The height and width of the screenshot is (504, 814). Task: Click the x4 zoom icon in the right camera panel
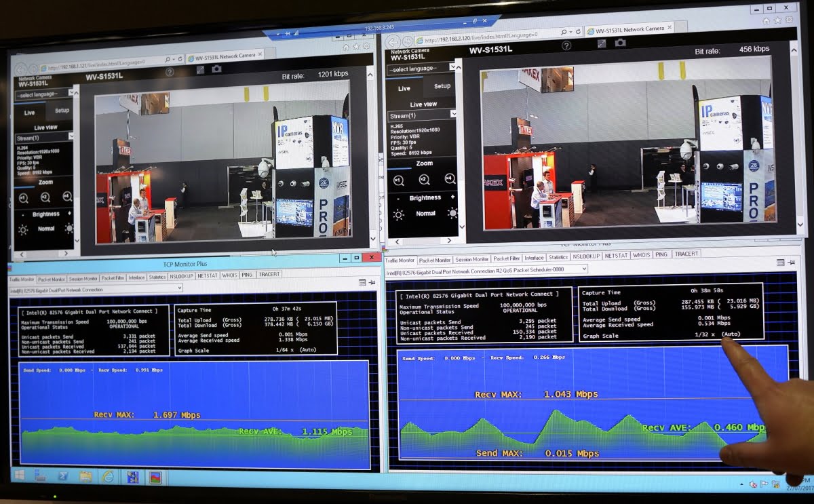[x=450, y=179]
